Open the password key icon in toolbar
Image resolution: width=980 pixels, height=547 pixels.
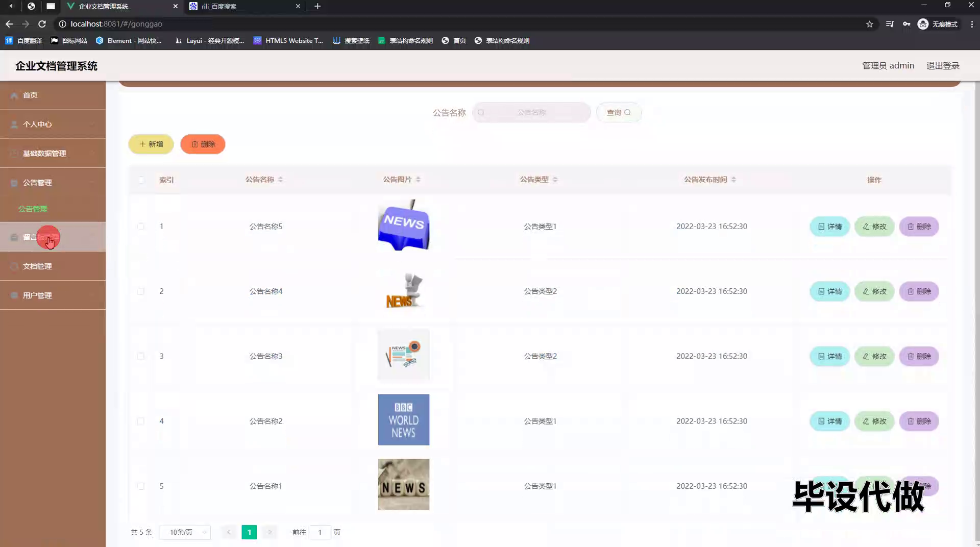coord(906,24)
